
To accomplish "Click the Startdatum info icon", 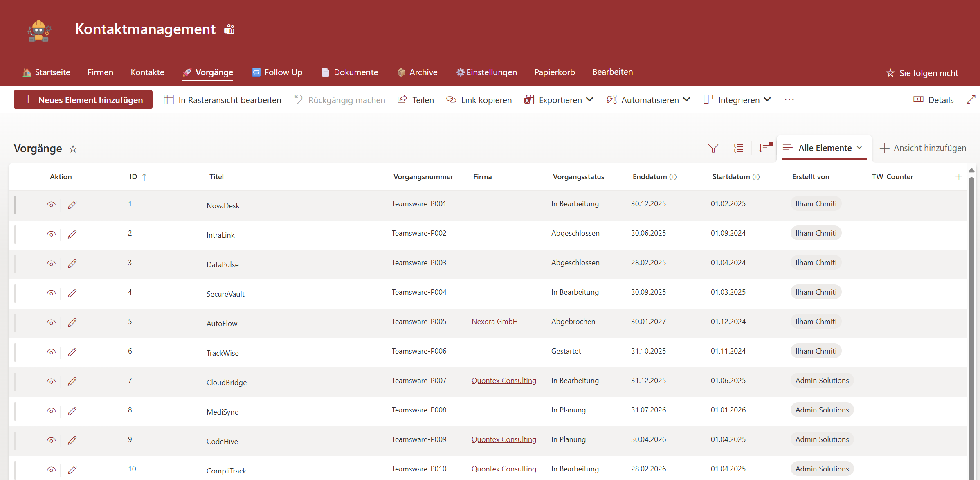I will point(756,177).
